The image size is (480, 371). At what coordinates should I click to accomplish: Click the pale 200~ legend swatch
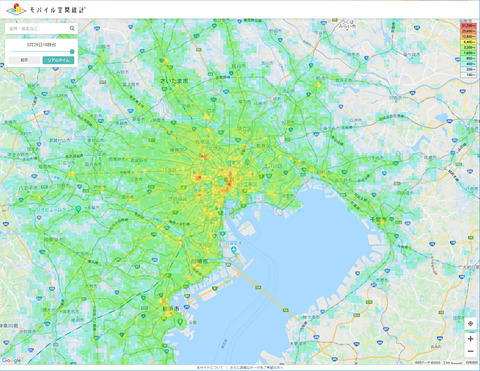[x=469, y=69]
